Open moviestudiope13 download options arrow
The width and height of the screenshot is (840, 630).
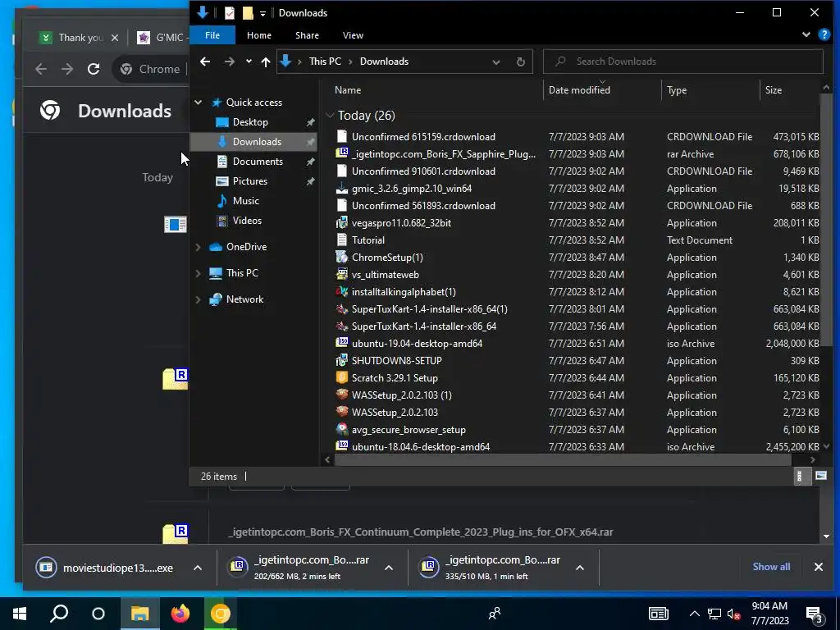click(198, 568)
